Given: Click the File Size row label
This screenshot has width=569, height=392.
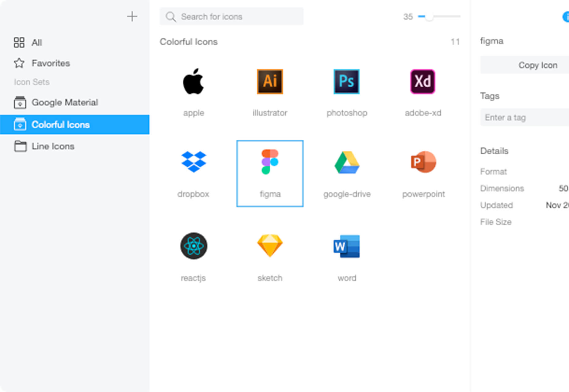Looking at the screenshot, I should 495,222.
